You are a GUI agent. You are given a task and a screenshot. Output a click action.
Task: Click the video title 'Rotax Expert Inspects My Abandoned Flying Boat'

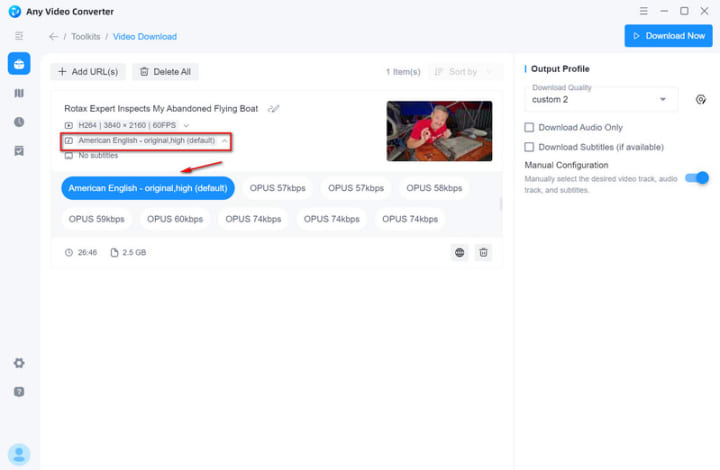pyautogui.click(x=161, y=109)
